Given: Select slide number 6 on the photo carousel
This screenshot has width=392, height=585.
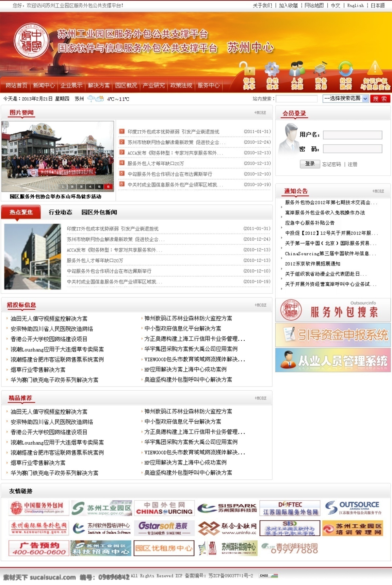Looking at the screenshot, I should [108, 187].
